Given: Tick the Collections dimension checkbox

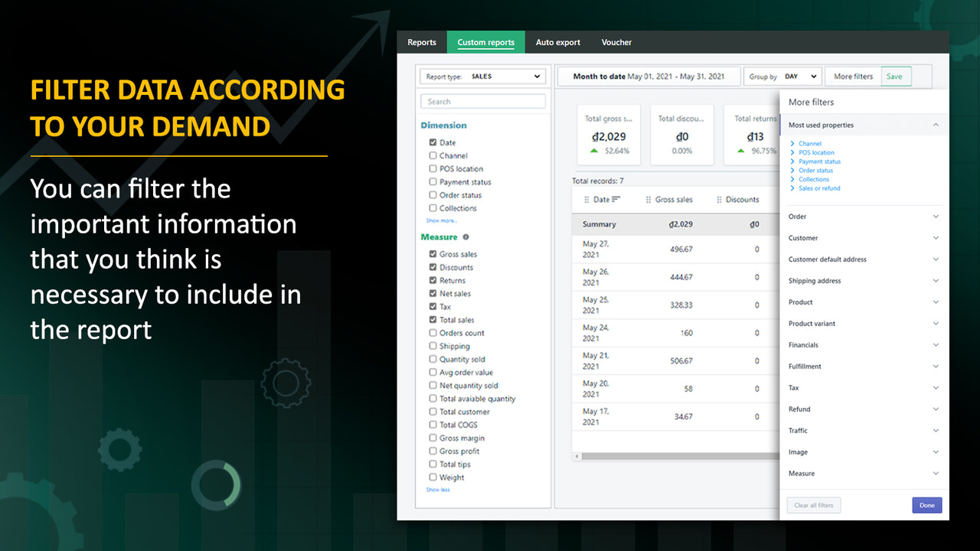Looking at the screenshot, I should tap(433, 208).
